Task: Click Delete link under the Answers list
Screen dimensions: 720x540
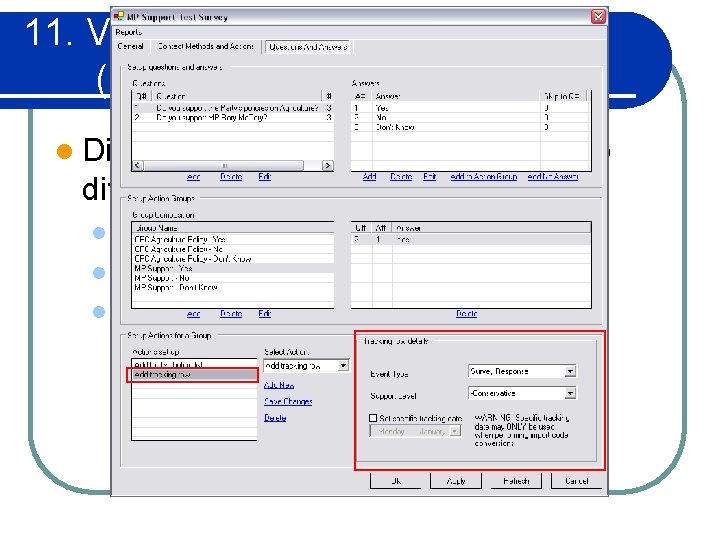Action: [401, 177]
